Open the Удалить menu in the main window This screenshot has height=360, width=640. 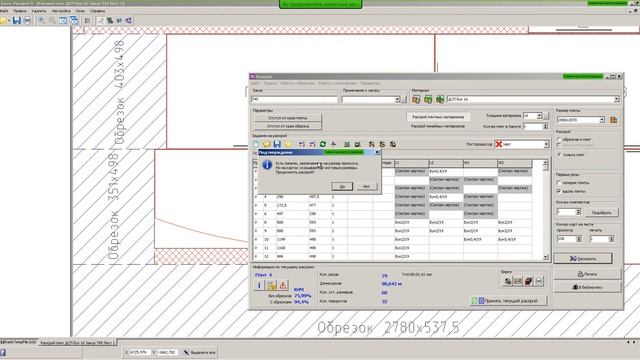(x=39, y=11)
